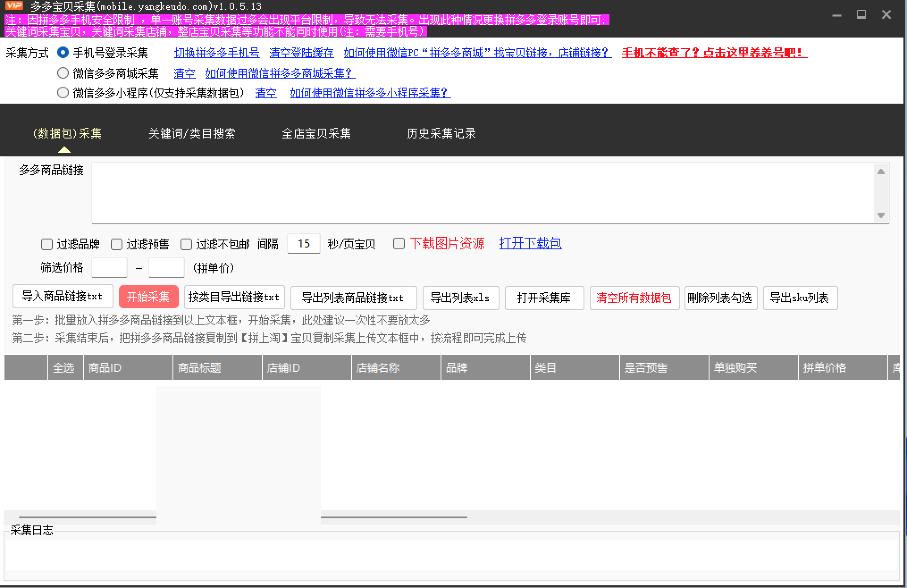907x588 pixels.
Task: Click 导入商品链接txt button
Action: click(x=63, y=296)
